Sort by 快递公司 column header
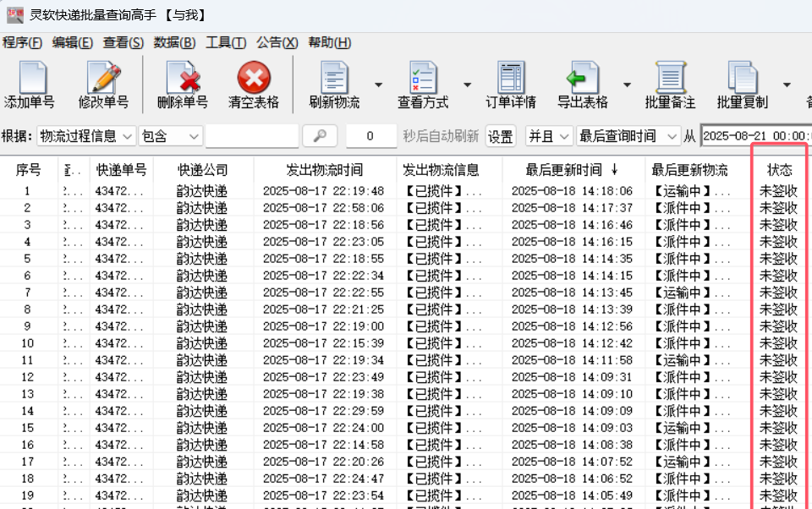812x509 pixels. coord(202,170)
